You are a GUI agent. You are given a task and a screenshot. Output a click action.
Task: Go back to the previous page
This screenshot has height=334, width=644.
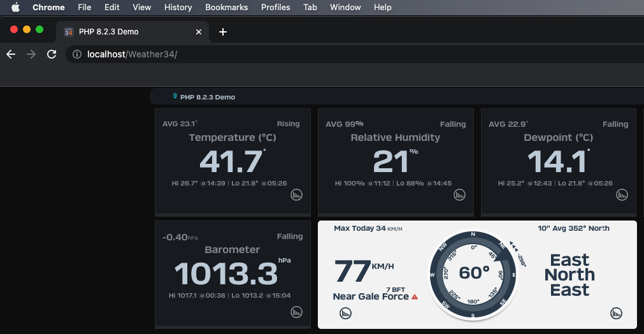11,54
